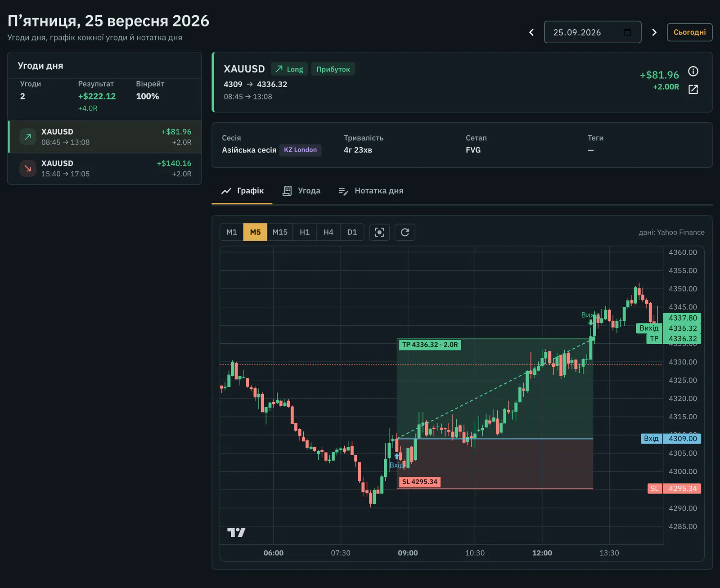Click trade profit +$81.96 in header
Screen dimensions: 720x588
tap(659, 75)
